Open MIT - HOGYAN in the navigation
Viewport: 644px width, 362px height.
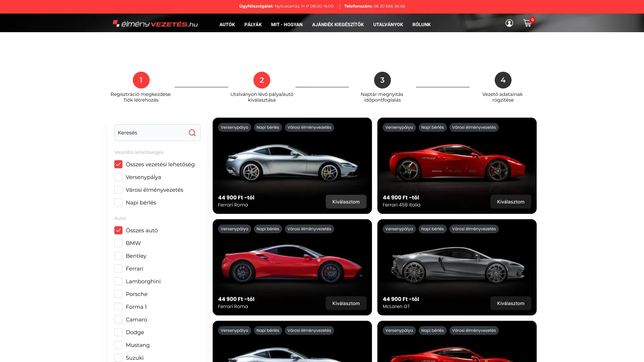(287, 24)
